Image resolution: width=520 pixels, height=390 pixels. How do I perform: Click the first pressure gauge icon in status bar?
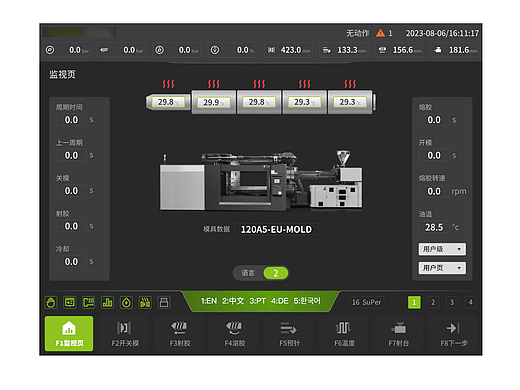coord(50,50)
